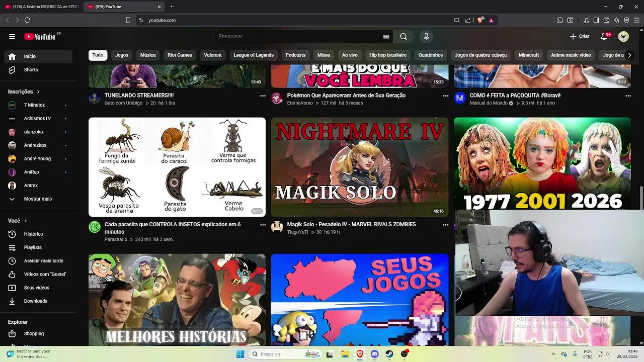The height and width of the screenshot is (362, 644).
Task: Open AchismosTV subscription
Action: point(38,118)
